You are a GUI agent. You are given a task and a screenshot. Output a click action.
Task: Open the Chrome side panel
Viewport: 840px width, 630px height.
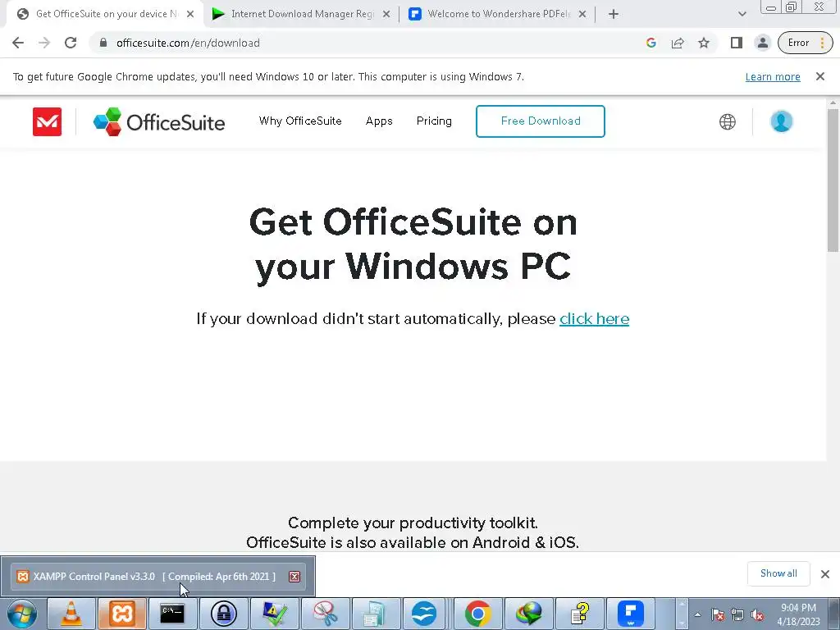(736, 43)
